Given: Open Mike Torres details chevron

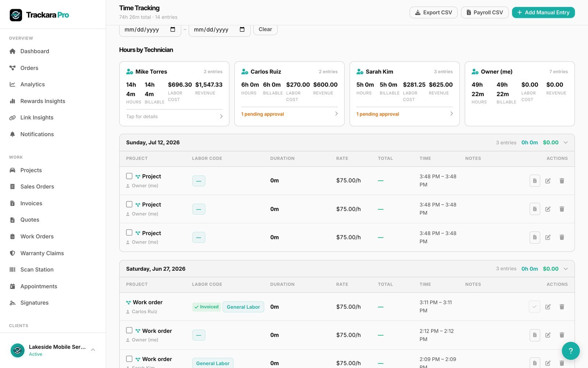Looking at the screenshot, I should (221, 116).
